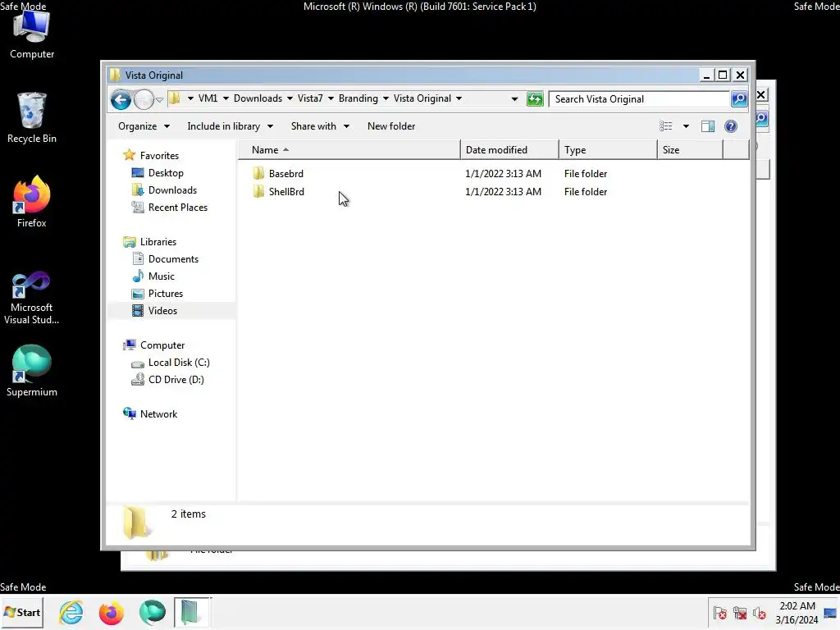
Task: Open the Music library
Action: [162, 276]
